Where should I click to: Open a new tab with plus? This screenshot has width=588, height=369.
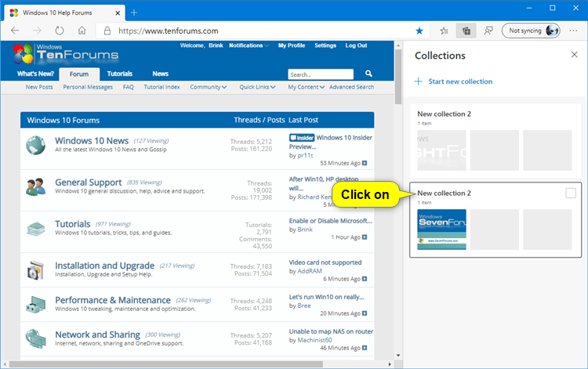(134, 13)
